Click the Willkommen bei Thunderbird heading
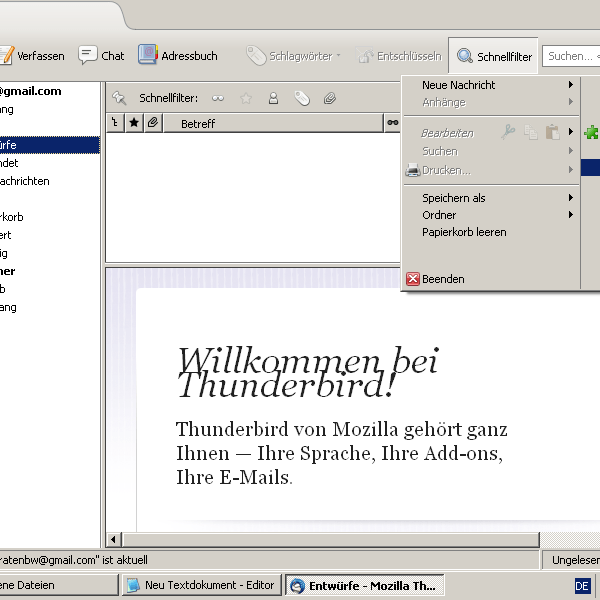Screen dimensions: 600x600 pos(308,372)
